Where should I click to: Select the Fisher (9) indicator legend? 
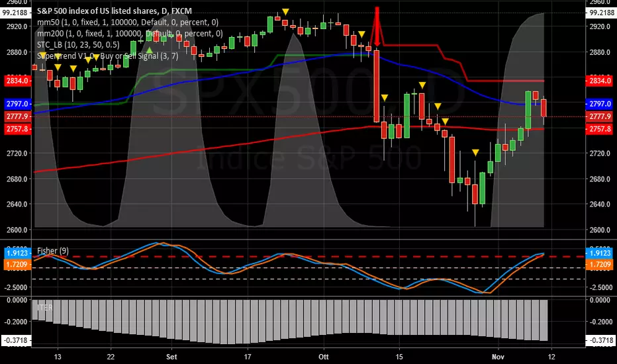coord(53,251)
